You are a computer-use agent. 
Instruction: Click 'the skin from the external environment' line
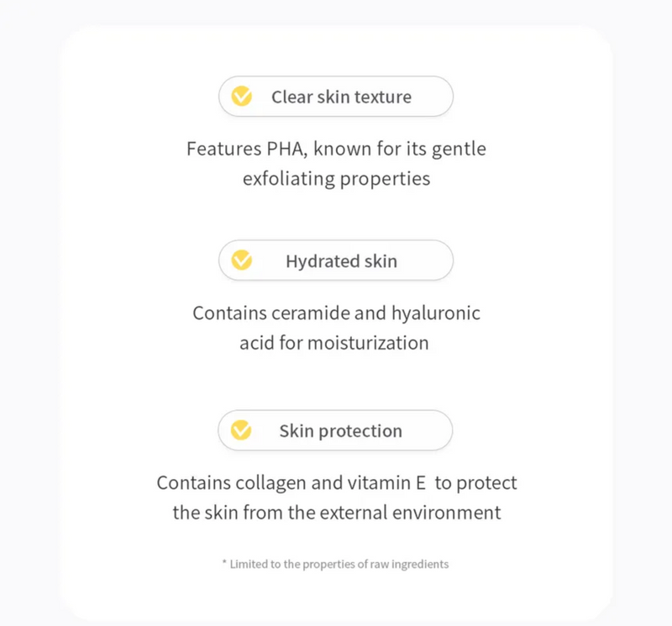[x=337, y=513]
